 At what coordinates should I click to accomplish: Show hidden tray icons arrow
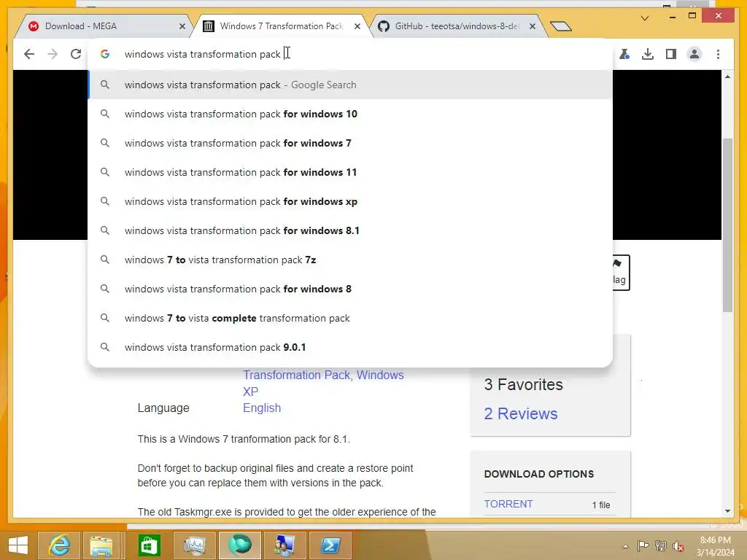(625, 546)
